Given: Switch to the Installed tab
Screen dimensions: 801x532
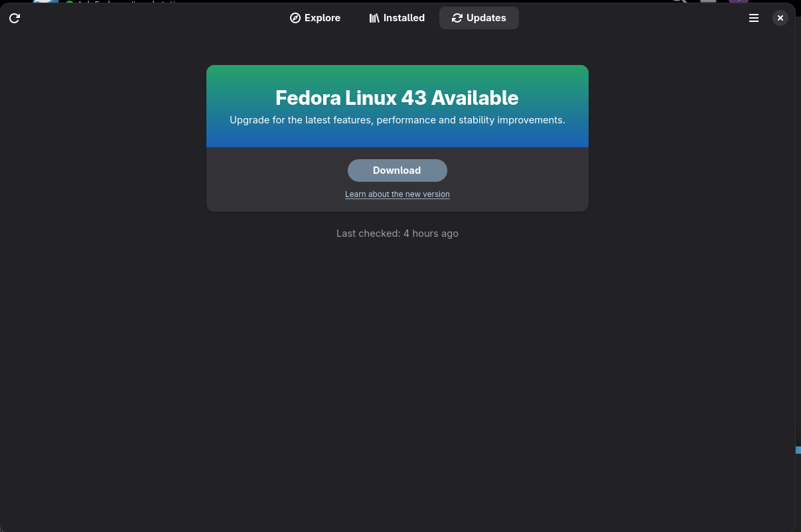Looking at the screenshot, I should (x=397, y=18).
